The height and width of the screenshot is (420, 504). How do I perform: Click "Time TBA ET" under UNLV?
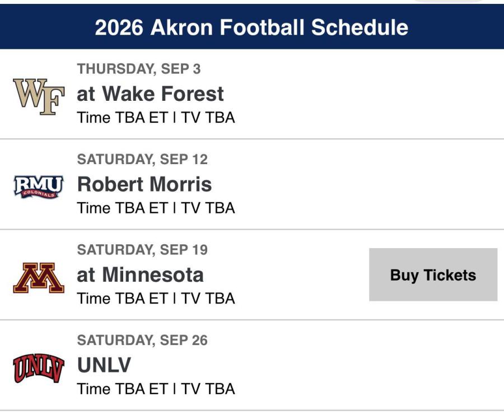click(x=122, y=389)
